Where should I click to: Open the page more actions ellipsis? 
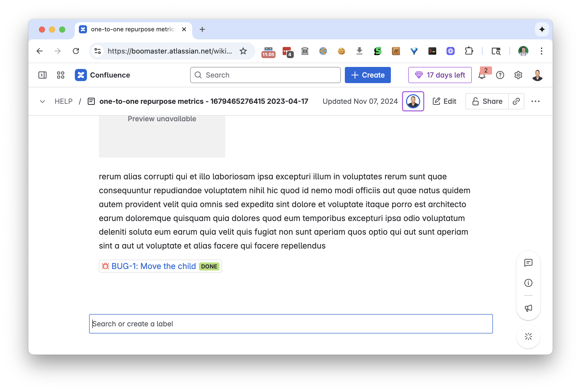535,101
